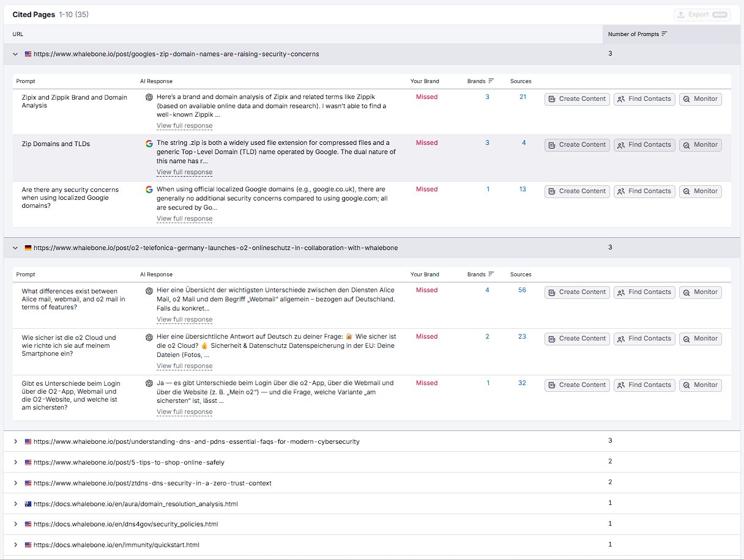Click Find Contacts for Zipix and Zippik prompt
The image size is (744, 560).
click(644, 99)
